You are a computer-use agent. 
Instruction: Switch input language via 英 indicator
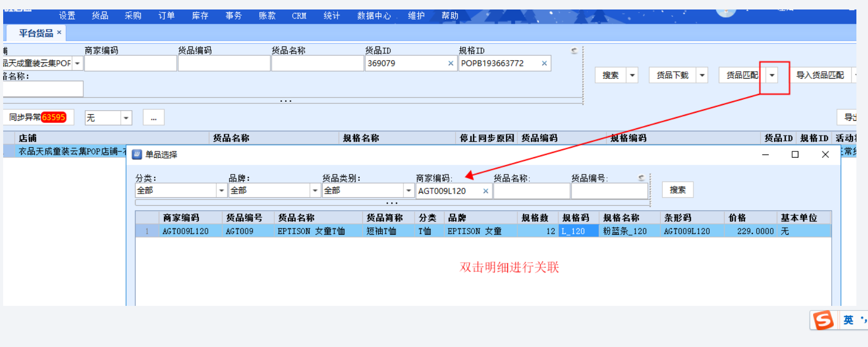pos(848,320)
